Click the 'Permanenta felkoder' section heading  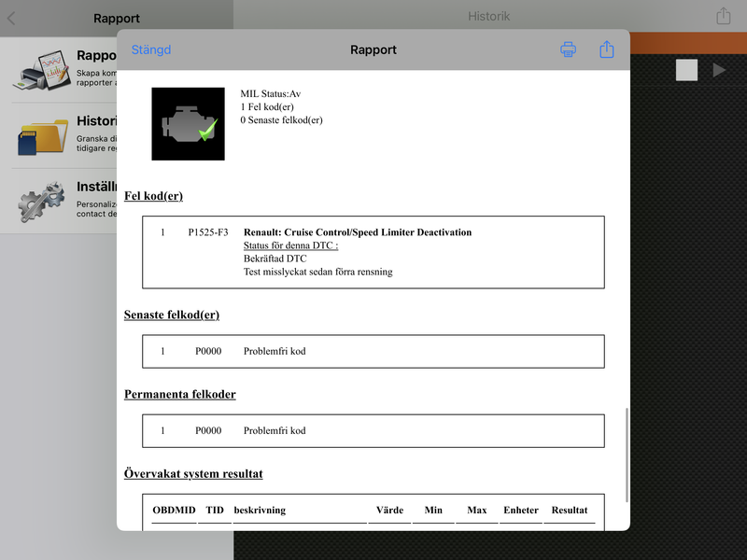tap(179, 394)
